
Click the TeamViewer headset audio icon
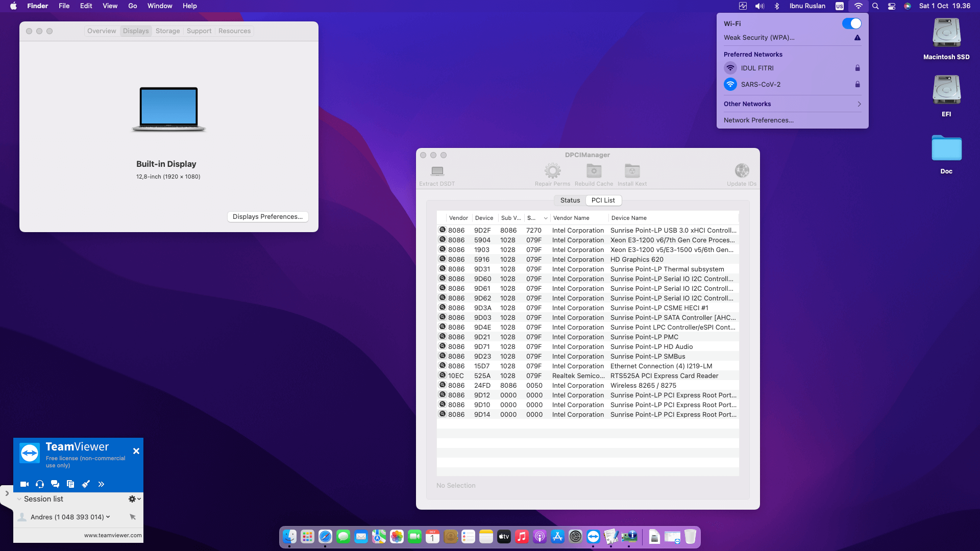click(x=40, y=484)
